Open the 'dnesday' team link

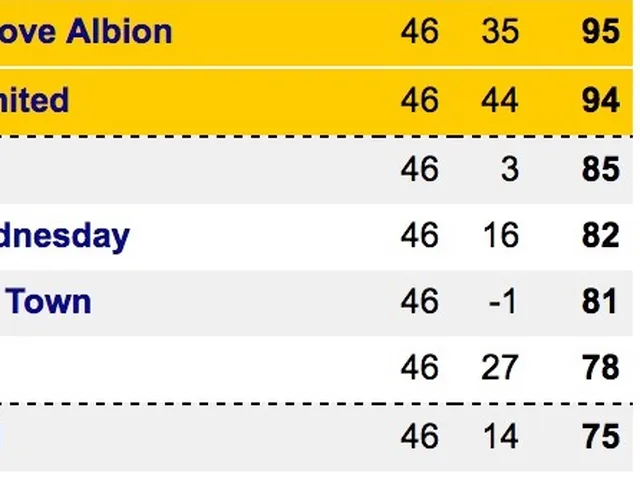(65, 235)
